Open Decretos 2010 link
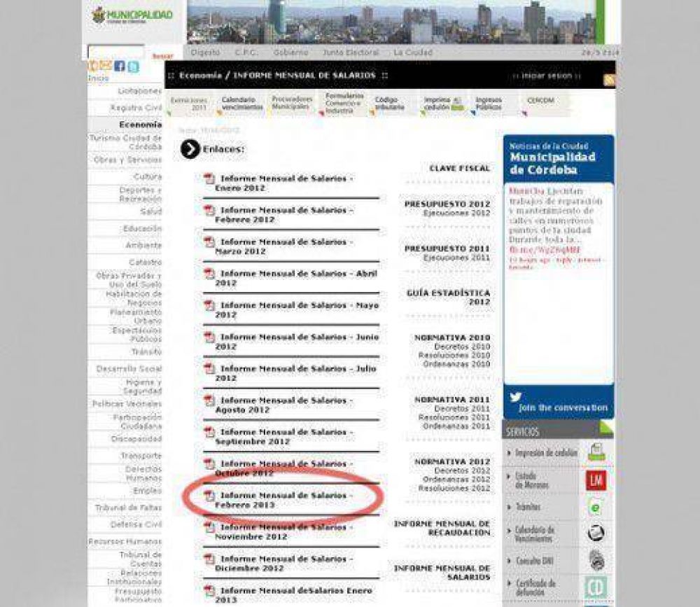Screen dimensions: 700x607 pyautogui.click(x=462, y=347)
